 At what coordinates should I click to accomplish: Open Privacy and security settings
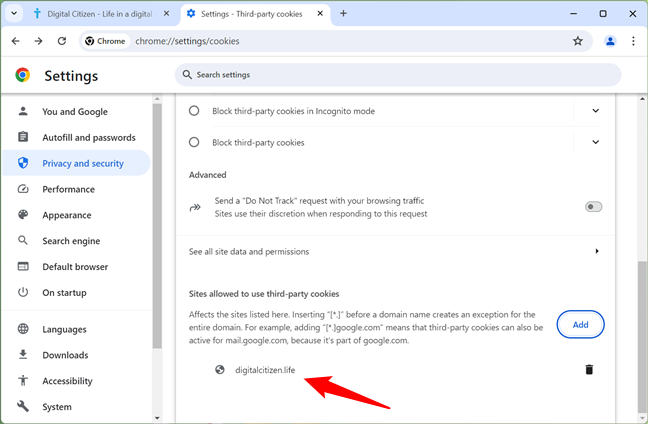[x=76, y=163]
